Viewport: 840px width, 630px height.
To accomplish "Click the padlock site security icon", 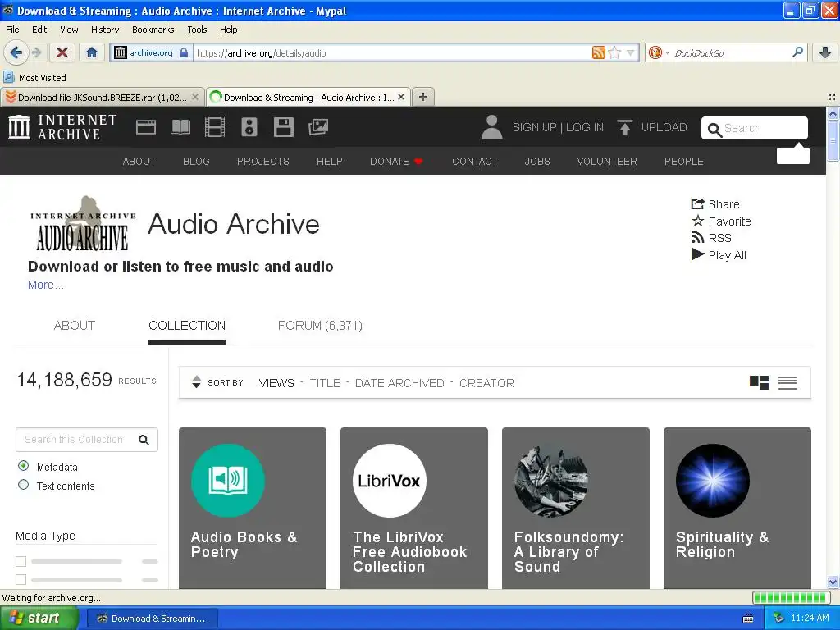I will coord(184,52).
